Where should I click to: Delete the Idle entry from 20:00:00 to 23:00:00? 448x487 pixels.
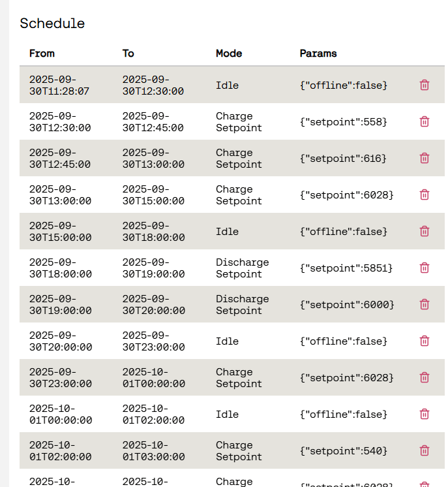(425, 341)
